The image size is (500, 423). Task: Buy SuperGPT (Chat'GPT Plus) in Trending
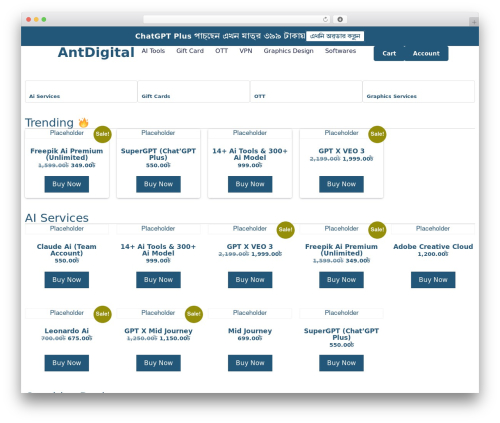(x=158, y=184)
